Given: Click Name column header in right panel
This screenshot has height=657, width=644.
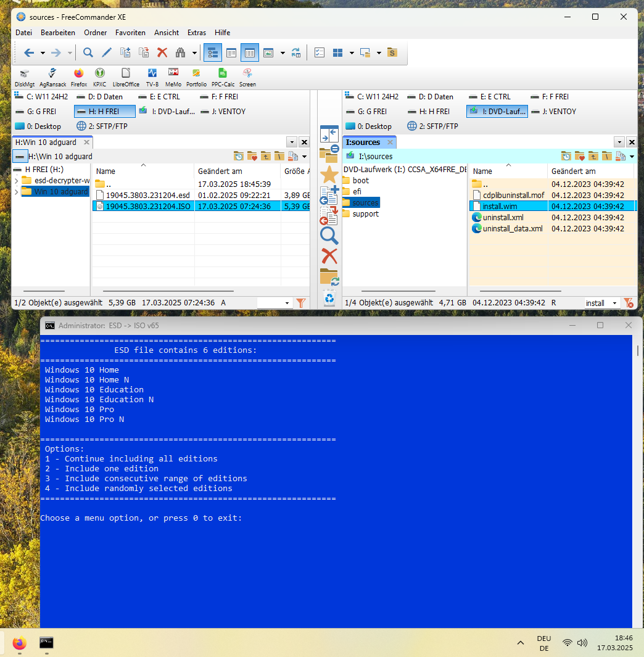Looking at the screenshot, I should click(482, 171).
